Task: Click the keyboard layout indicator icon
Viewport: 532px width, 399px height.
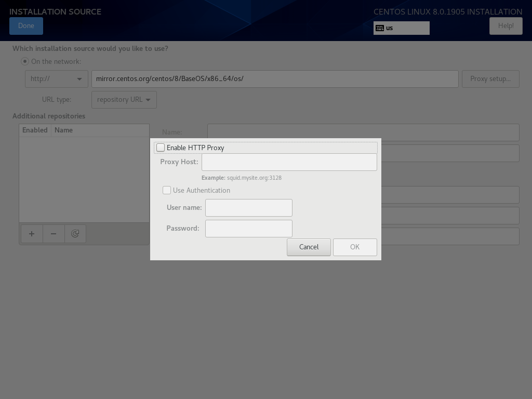Action: (379, 28)
